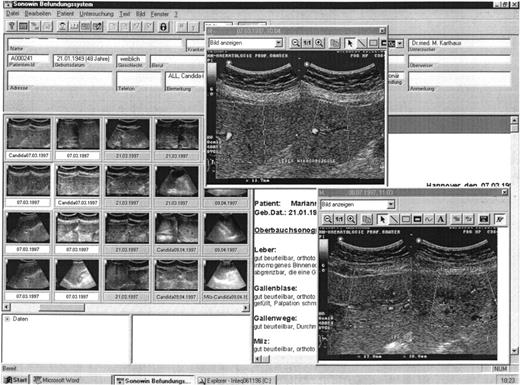Select line measurement tool in lower image window
This screenshot has width=520, height=385.
[394, 219]
